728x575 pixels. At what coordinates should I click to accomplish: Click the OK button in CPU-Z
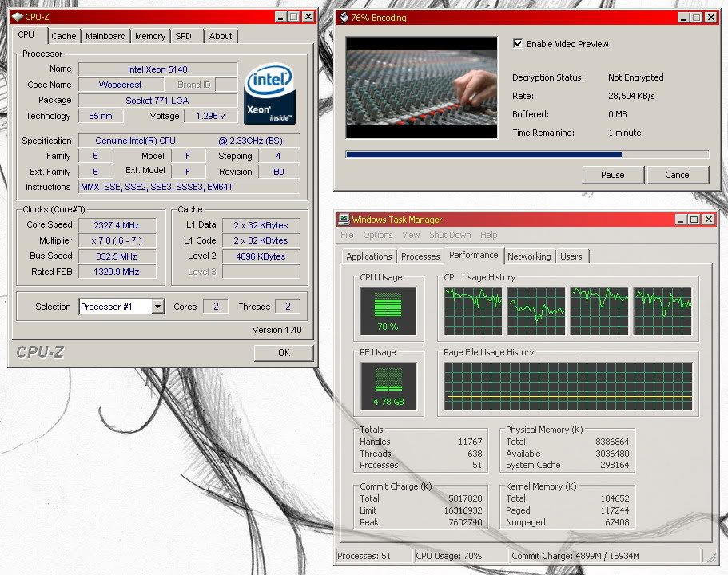(284, 352)
